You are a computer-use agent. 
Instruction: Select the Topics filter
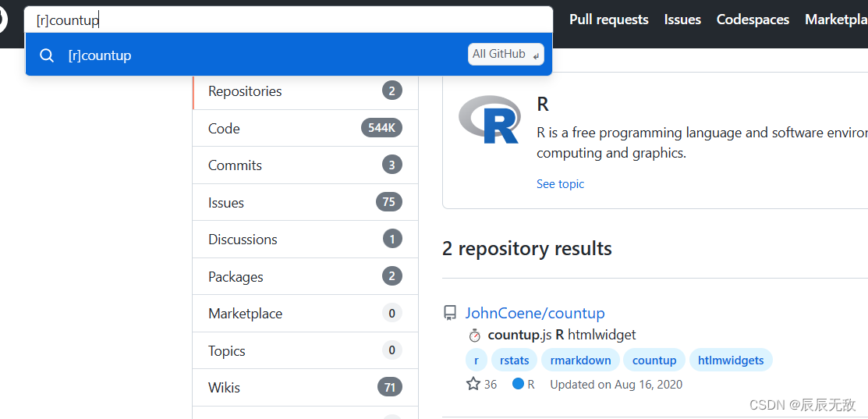click(306, 351)
